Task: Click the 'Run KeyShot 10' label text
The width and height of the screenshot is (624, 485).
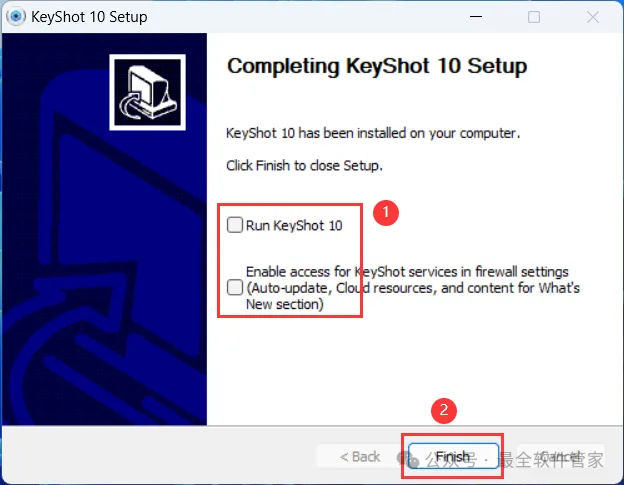Action: tap(294, 226)
